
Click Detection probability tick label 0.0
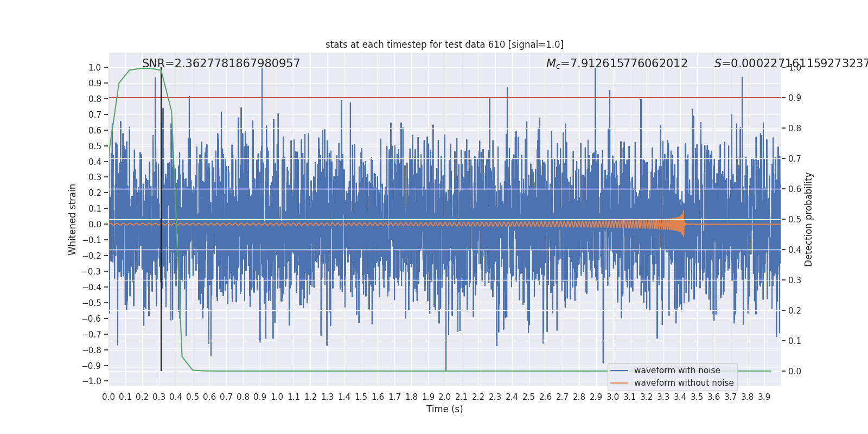pyautogui.click(x=795, y=372)
